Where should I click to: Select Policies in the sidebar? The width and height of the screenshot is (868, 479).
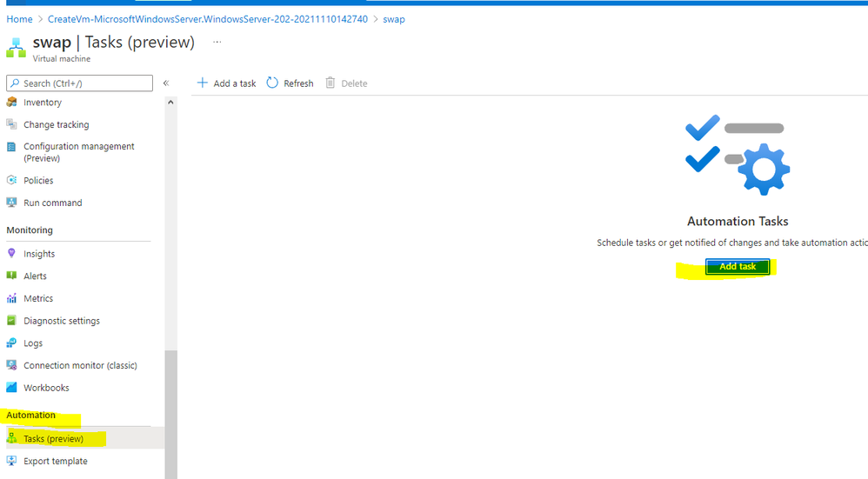(39, 180)
